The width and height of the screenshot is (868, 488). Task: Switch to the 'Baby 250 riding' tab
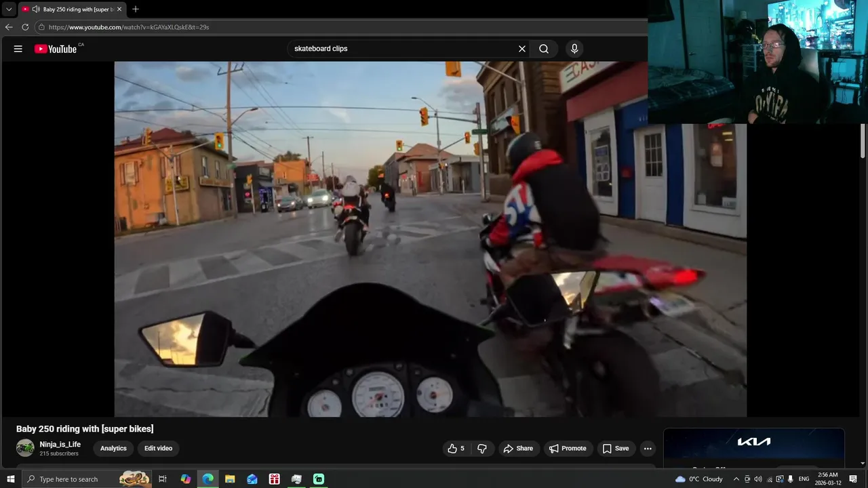[x=73, y=9]
